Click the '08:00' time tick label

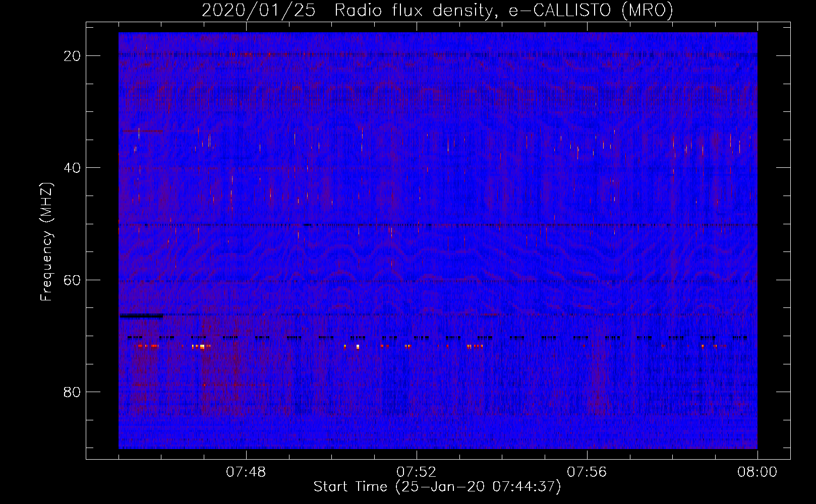[757, 472]
